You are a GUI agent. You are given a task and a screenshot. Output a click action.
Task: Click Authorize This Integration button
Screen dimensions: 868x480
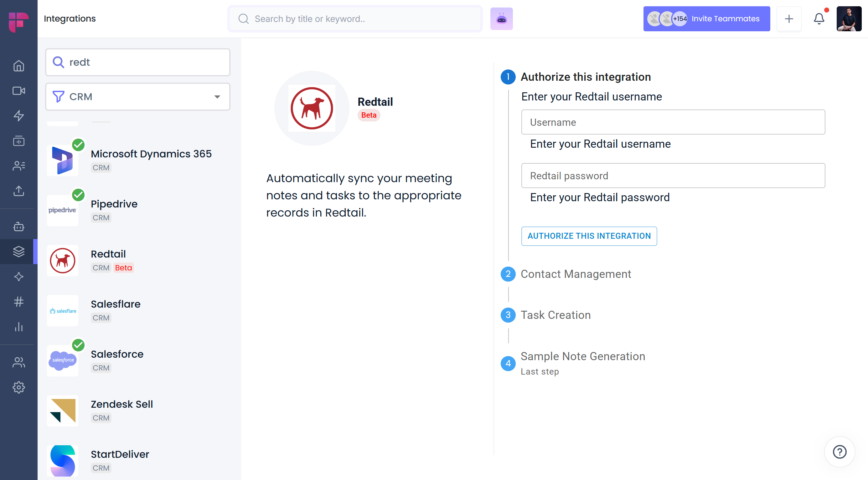589,236
